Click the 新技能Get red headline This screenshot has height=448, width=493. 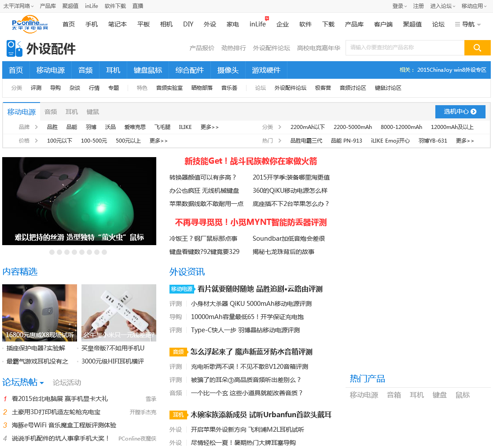(250, 161)
